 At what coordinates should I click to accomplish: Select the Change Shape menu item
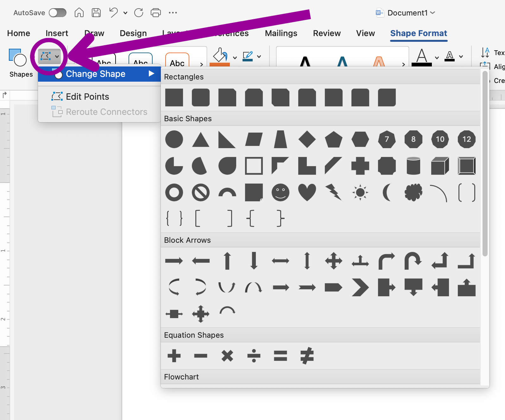click(99, 74)
